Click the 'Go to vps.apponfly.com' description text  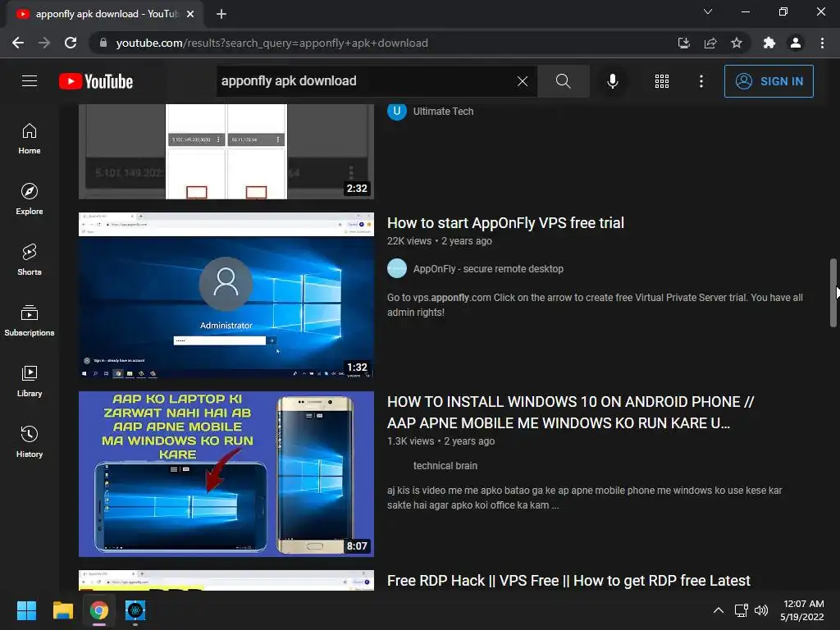pos(595,305)
